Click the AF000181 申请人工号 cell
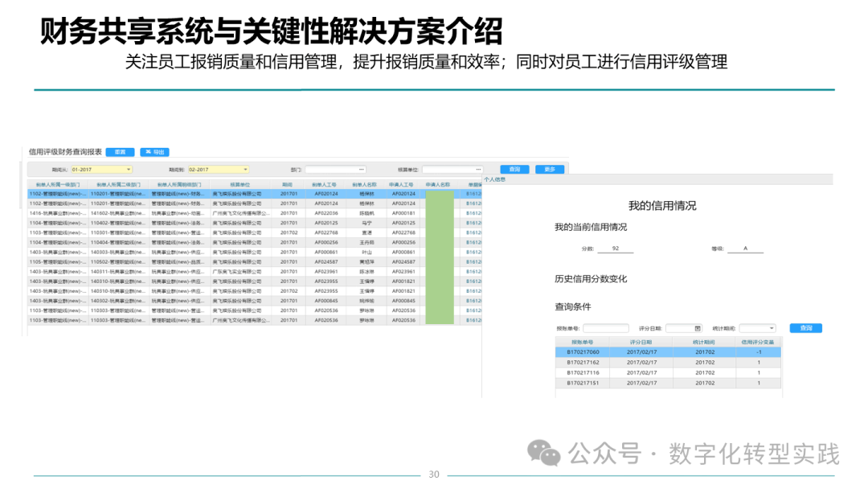 [x=403, y=213]
